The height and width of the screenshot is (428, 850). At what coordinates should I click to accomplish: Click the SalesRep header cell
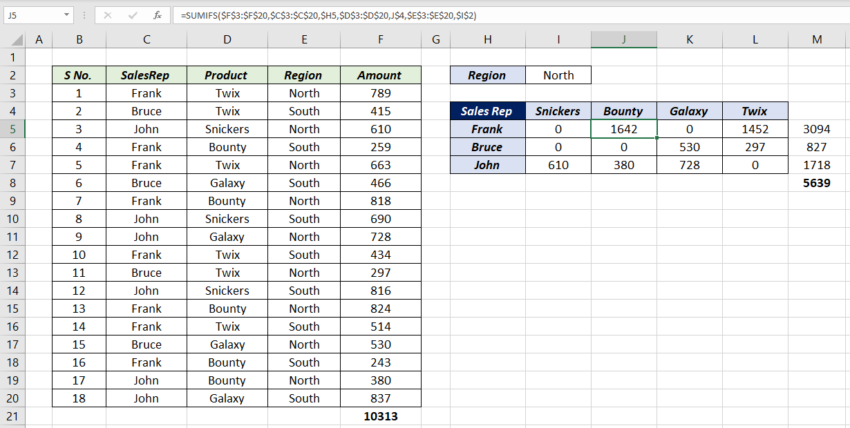point(146,75)
